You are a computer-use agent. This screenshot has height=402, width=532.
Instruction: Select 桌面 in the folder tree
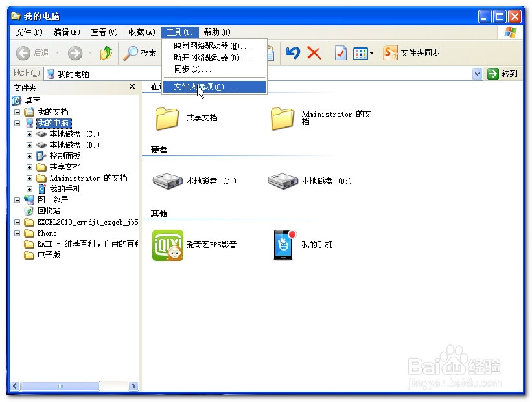click(32, 101)
